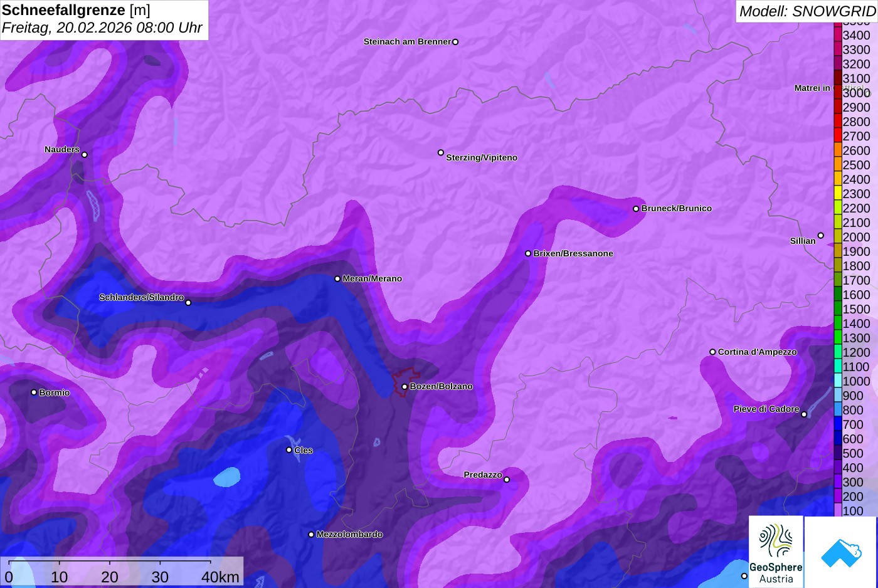Viewport: 878px width, 588px height.
Task: Click the light blue patch west of Cles
Action: point(227,477)
